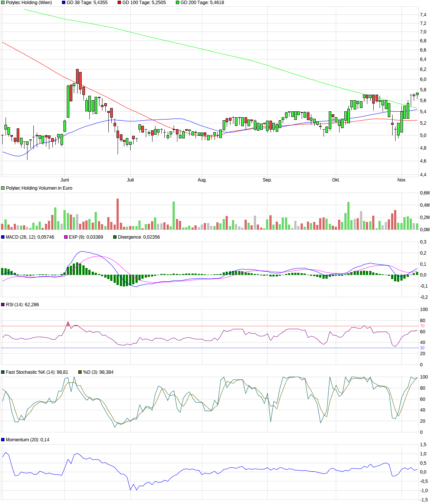The image size is (436, 504).
Task: Select the 'EXP (9): 0,03389' label
Action: 86,237
